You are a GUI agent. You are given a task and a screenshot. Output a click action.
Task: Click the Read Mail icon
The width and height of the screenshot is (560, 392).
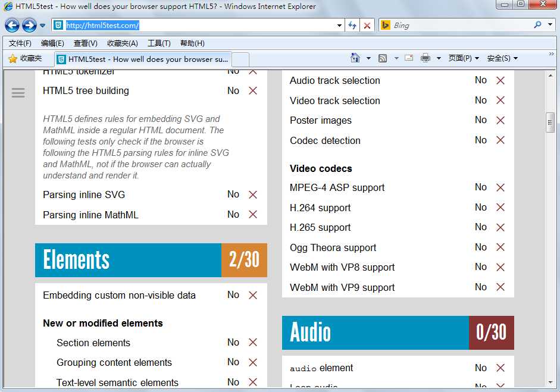409,58
